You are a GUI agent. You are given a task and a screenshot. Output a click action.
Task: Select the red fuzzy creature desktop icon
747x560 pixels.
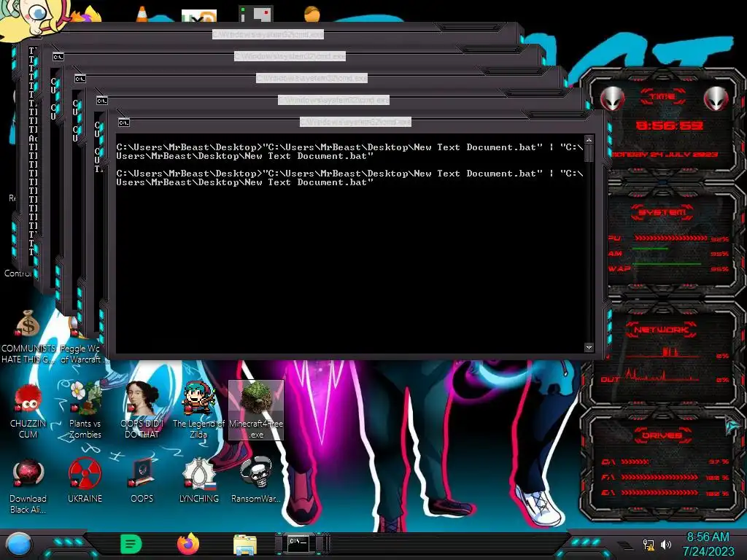pos(28,410)
